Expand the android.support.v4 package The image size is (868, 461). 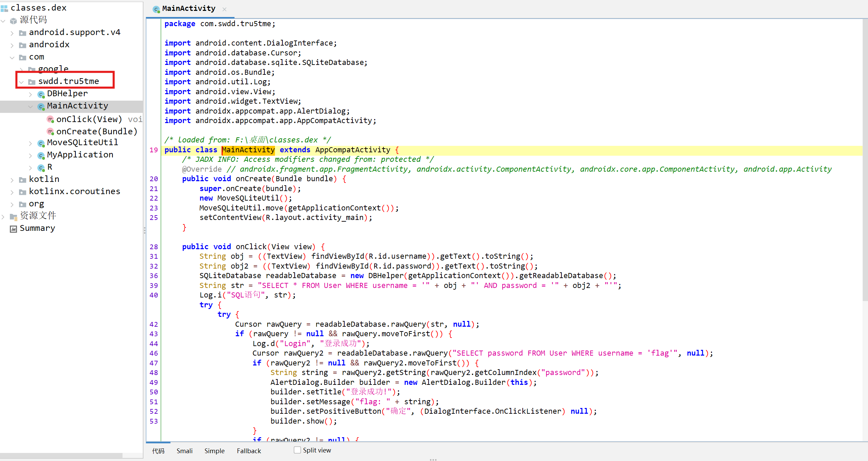[x=12, y=33]
